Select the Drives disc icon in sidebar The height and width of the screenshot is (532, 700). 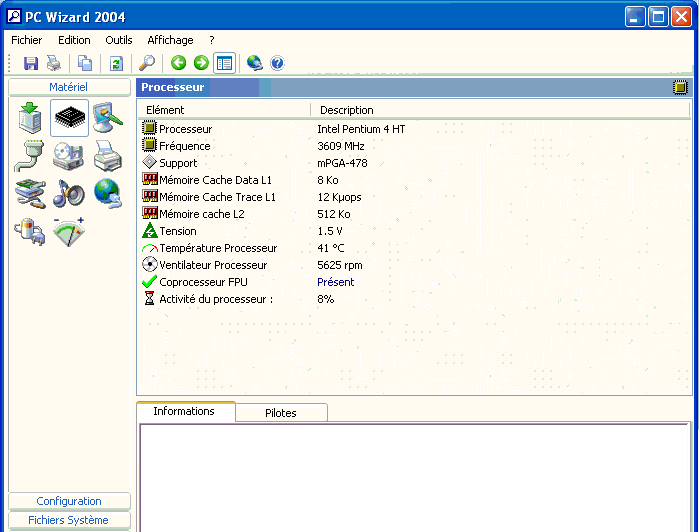tap(68, 156)
